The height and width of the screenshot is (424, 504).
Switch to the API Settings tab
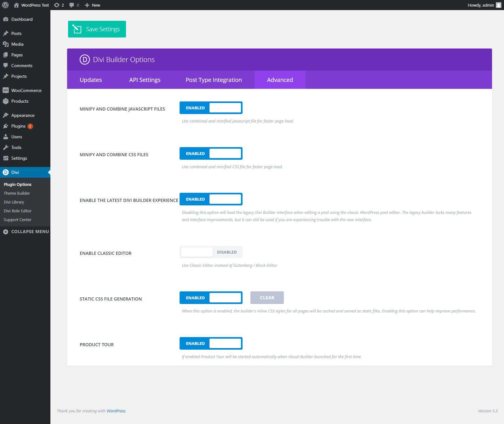tap(145, 80)
